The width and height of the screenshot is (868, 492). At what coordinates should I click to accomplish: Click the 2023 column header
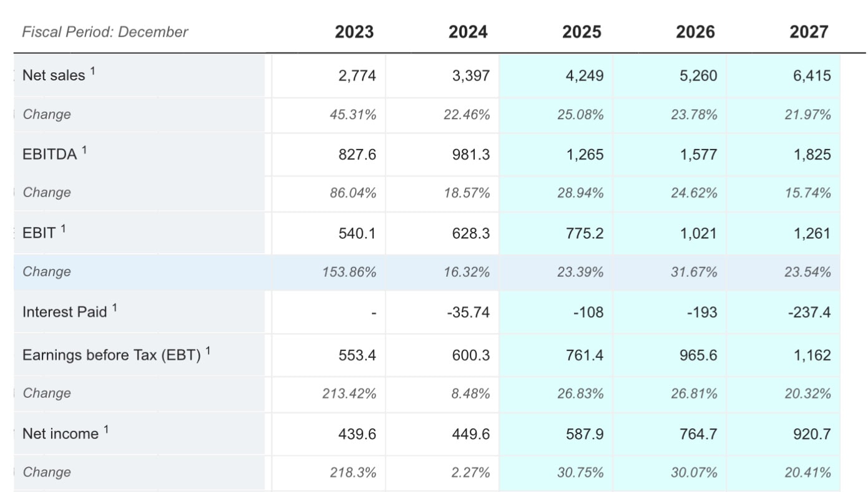[354, 32]
